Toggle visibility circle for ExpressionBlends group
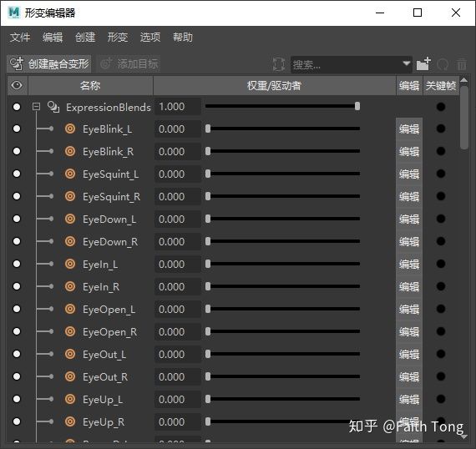This screenshot has width=476, height=449. point(17,107)
